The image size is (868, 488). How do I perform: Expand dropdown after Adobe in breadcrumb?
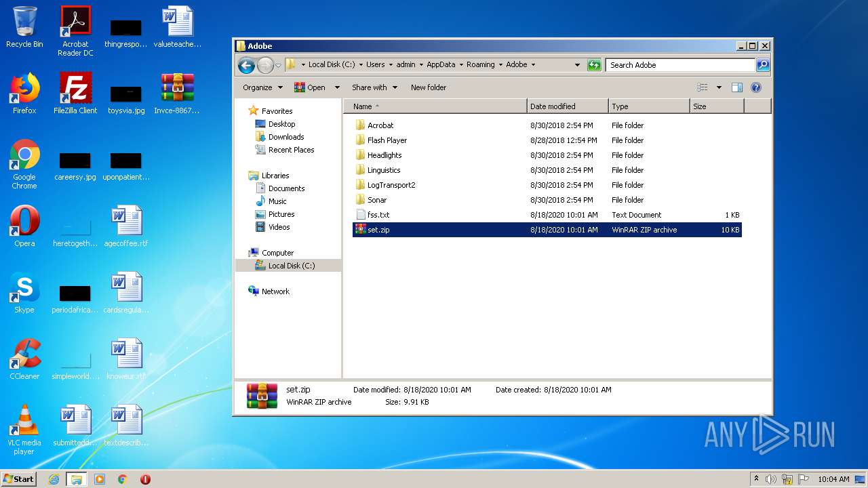[533, 65]
